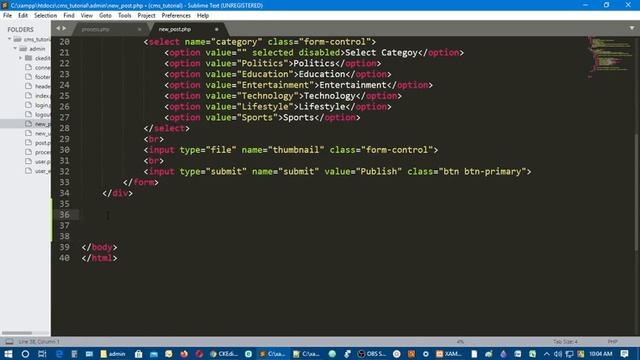Show hidden system tray icons

(547, 354)
